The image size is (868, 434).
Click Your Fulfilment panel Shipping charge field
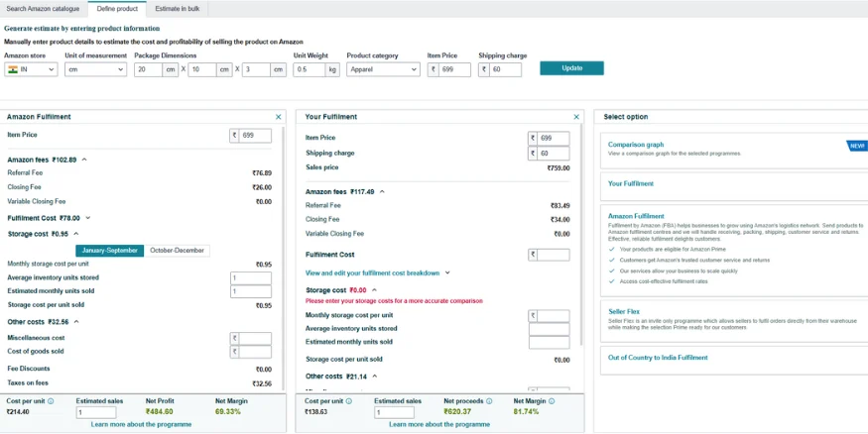click(553, 154)
